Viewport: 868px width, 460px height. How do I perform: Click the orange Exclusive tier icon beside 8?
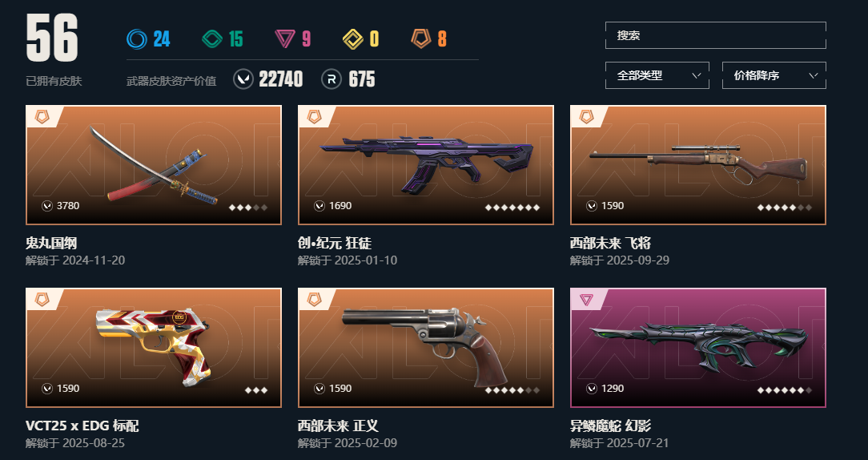420,38
